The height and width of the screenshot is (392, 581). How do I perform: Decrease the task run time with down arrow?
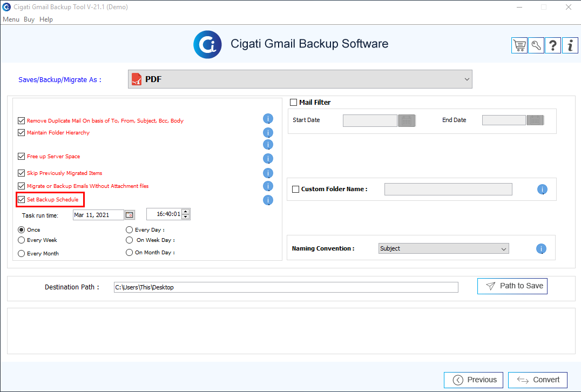186,217
